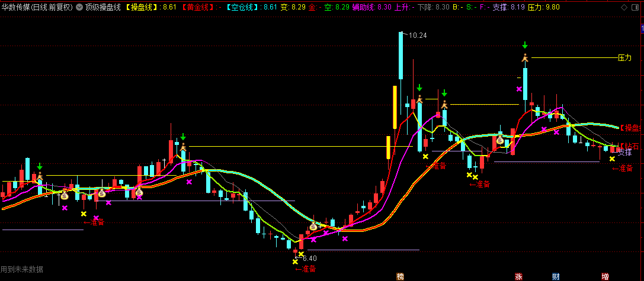The width and height of the screenshot is (644, 281).
Task: Click the yellow X marker directly below 6.40 low
Action: (295, 261)
